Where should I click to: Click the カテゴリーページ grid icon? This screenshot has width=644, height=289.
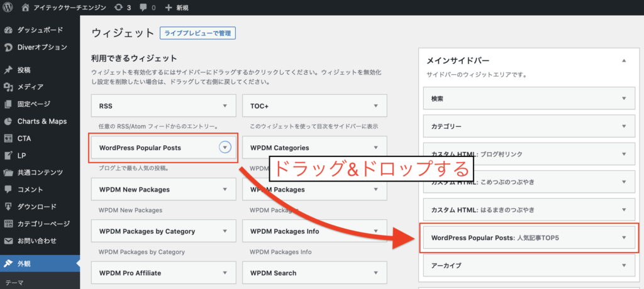click(8, 224)
